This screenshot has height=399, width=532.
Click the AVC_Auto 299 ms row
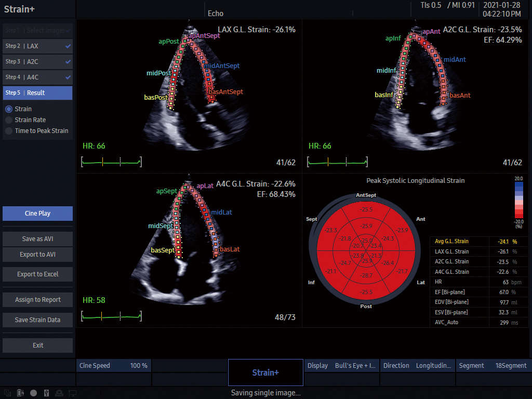[479, 322]
